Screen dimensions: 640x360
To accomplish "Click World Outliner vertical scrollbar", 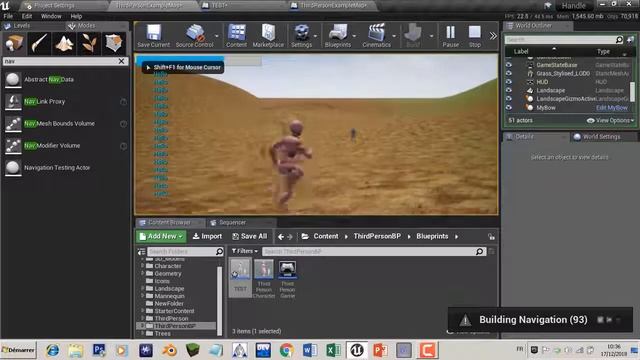I will [x=632, y=91].
